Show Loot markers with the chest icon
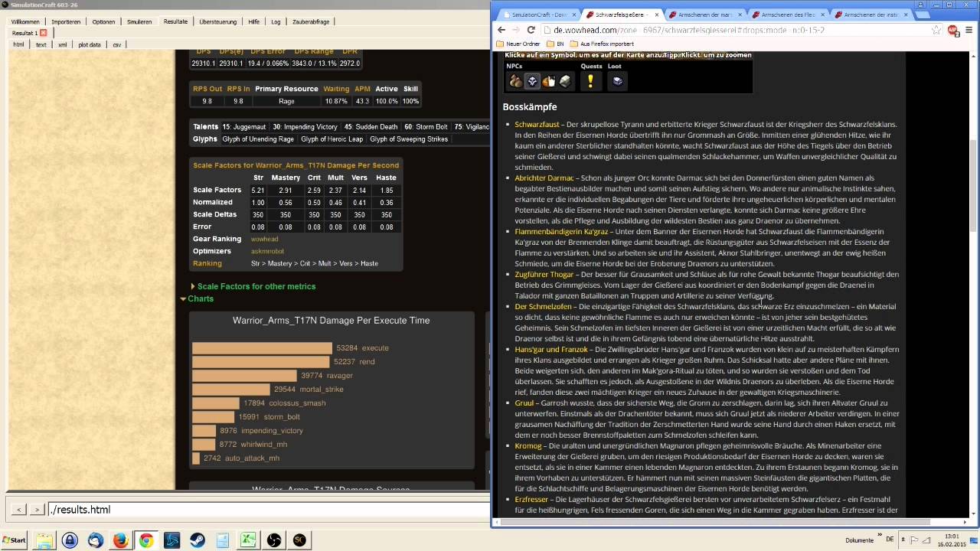This screenshot has height=551, width=980. [x=617, y=81]
